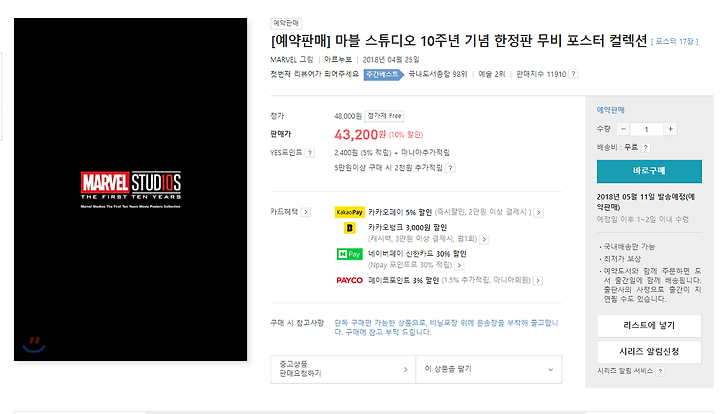Click the smiley logo on cover corner
Screen dimensions: 720x414
pyautogui.click(x=34, y=345)
